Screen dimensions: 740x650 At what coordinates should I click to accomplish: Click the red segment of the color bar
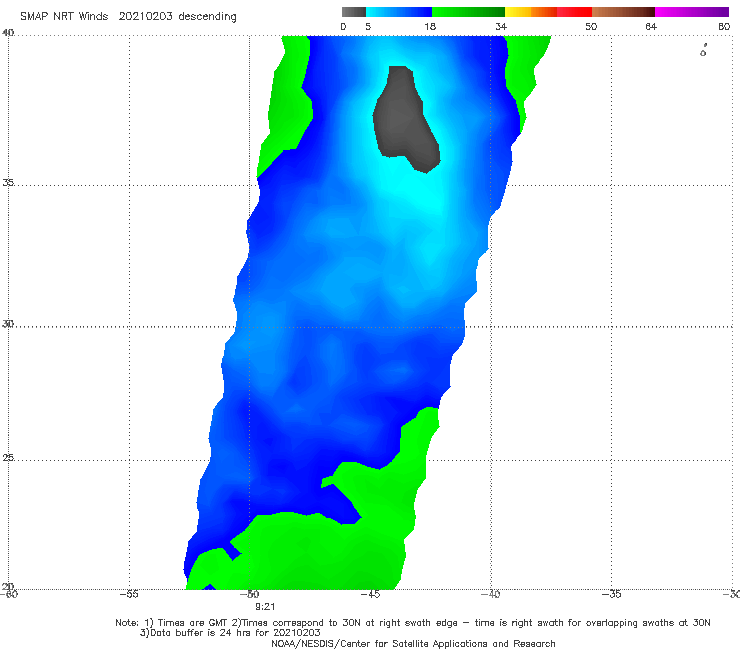(574, 12)
